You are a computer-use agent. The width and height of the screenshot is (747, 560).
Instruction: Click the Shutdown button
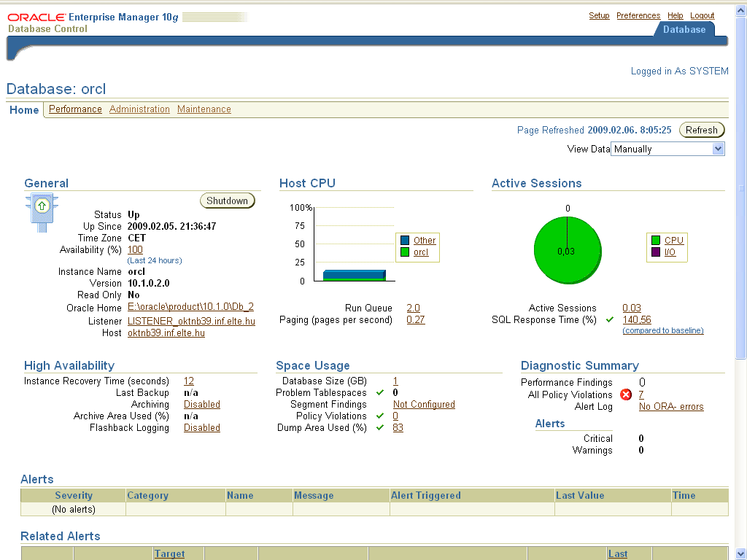tap(228, 201)
